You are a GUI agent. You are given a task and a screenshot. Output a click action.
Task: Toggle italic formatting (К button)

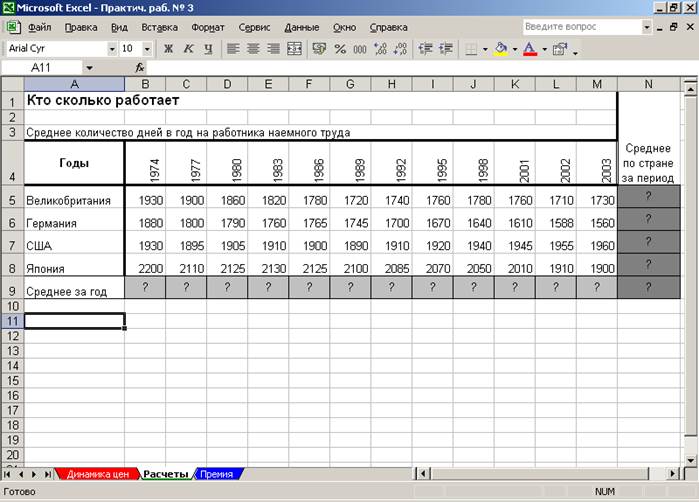pos(188,48)
